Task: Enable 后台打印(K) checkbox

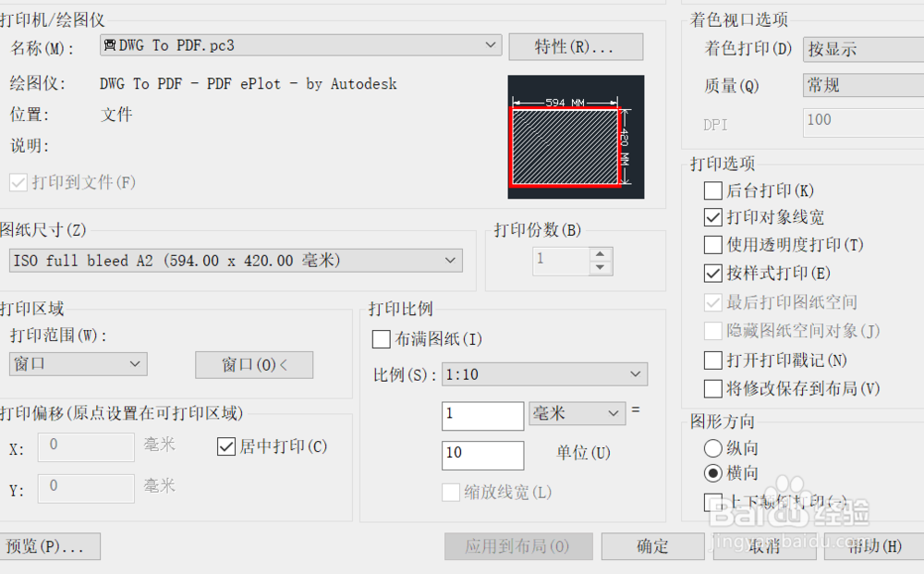Action: point(713,191)
